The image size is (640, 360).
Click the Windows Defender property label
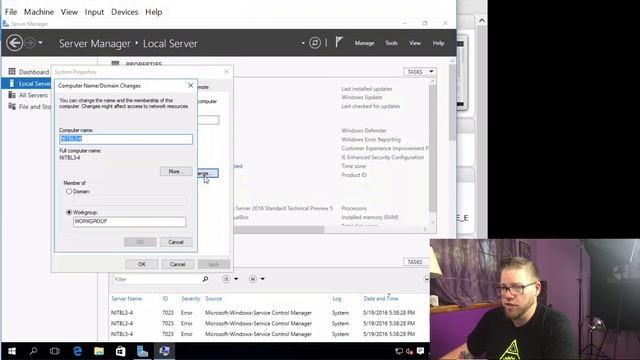[364, 131]
